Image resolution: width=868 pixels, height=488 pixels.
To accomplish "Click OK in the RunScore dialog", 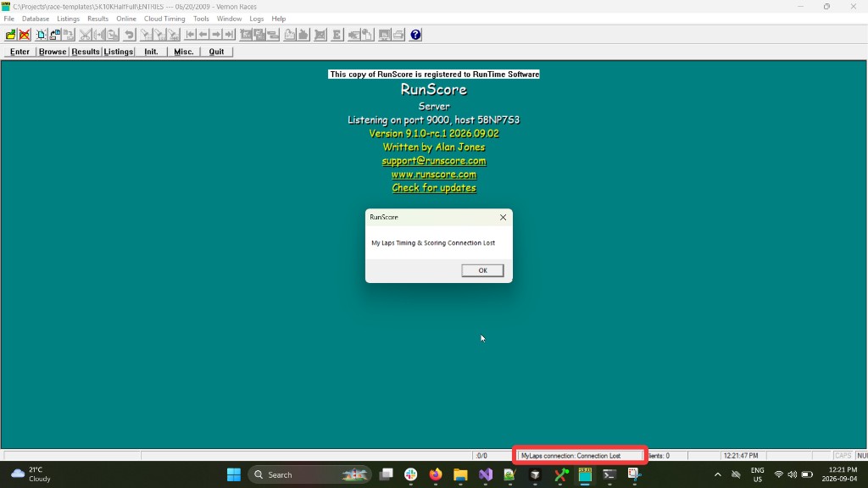I will [x=482, y=270].
